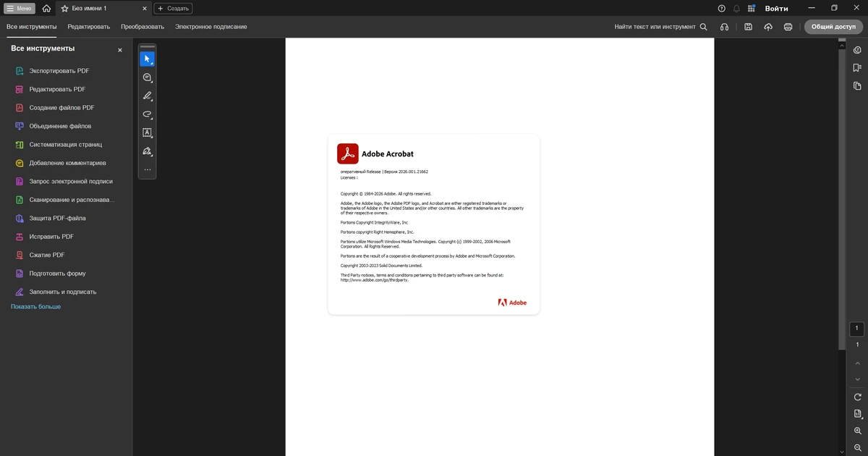The height and width of the screenshot is (456, 868).
Task: Open the page display settings icon
Action: tap(858, 414)
